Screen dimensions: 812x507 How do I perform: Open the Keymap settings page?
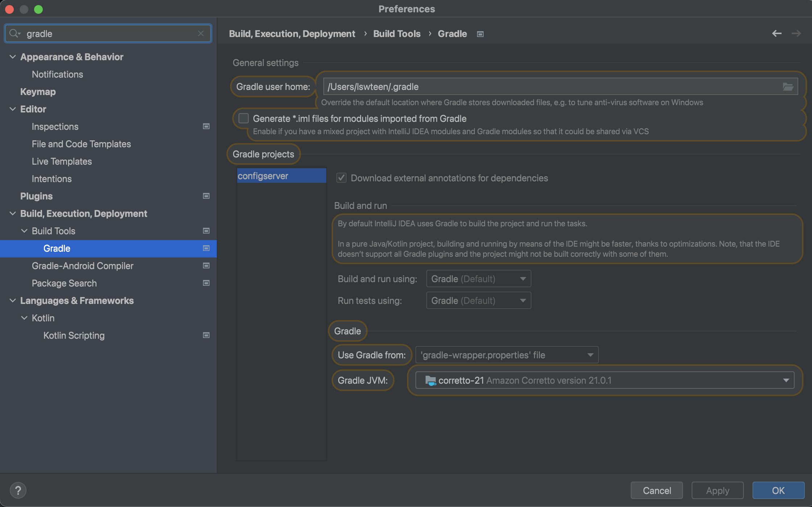(x=38, y=92)
